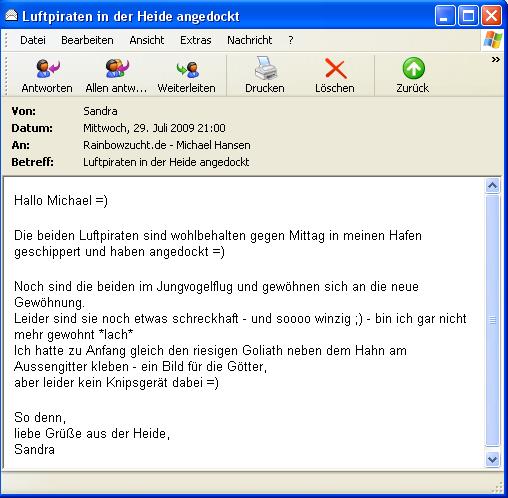Image resolution: width=508 pixels, height=498 pixels.
Task: Click recipient Rainbowzucht.de - Michael Hansen
Action: coord(167,145)
